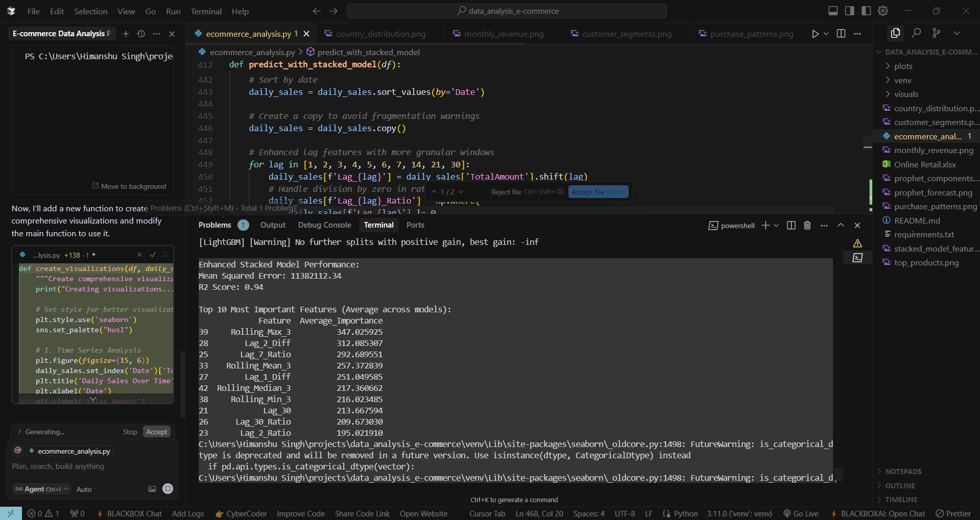
Task: Open the Explorer view icon
Action: click(895, 33)
